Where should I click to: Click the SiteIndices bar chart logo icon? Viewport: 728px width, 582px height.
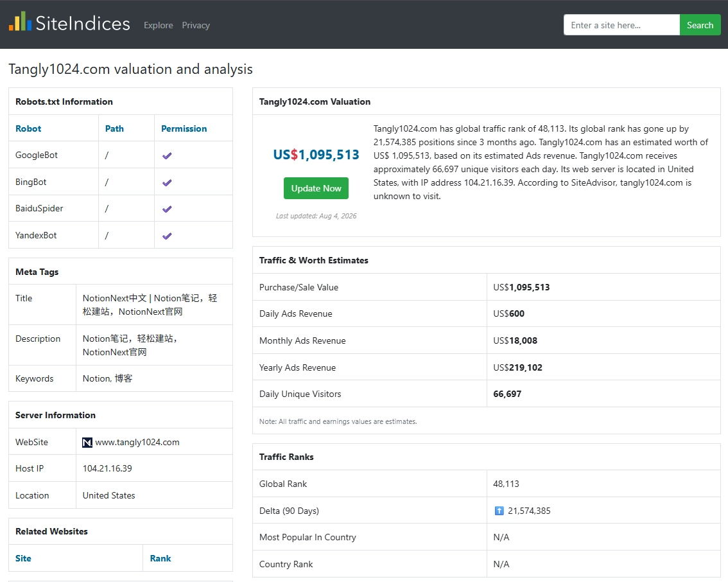20,21
